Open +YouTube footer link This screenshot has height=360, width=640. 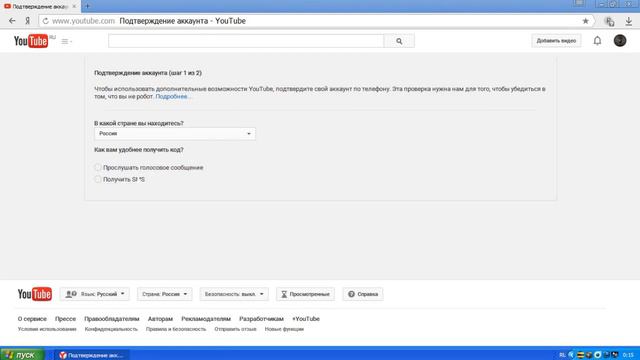coord(306,319)
